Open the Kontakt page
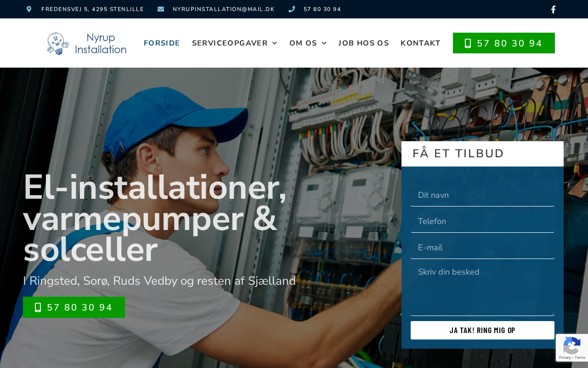The width and height of the screenshot is (588, 368). [421, 43]
